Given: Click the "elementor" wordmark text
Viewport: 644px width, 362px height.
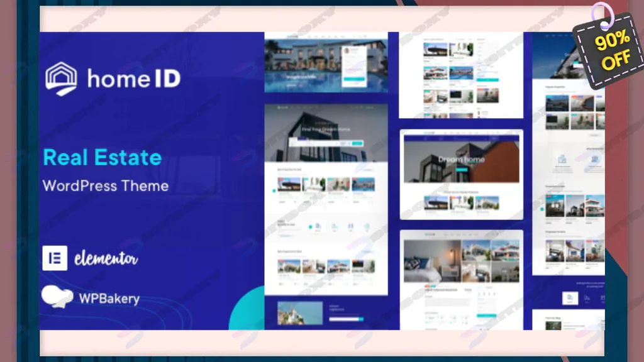Looking at the screenshot, I should [x=106, y=258].
